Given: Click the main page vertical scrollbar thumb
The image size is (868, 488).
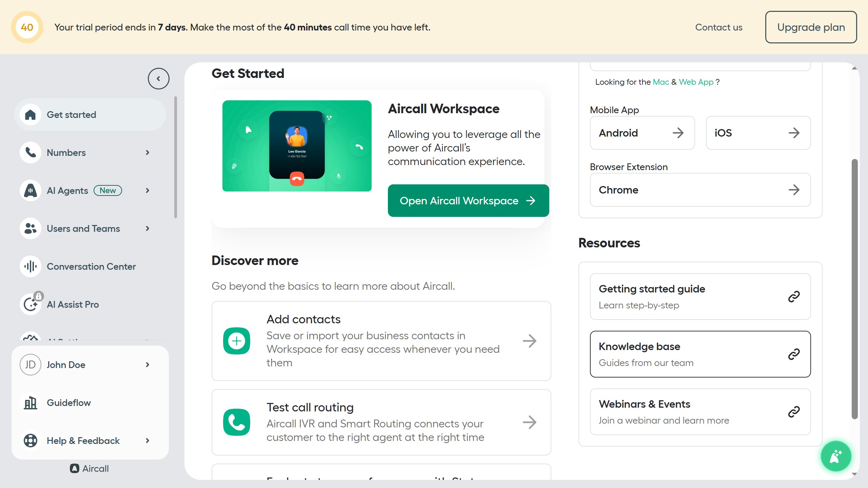Looking at the screenshot, I should (x=854, y=289).
